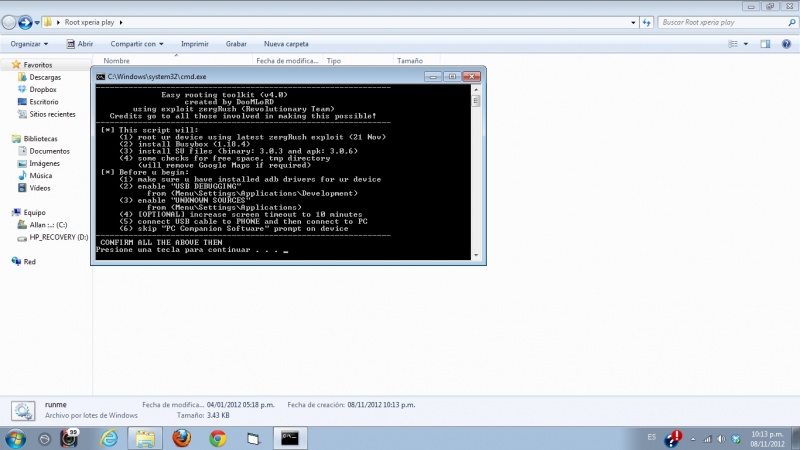Toggle the preview pane icon
The height and width of the screenshot is (450, 800).
click(x=765, y=44)
